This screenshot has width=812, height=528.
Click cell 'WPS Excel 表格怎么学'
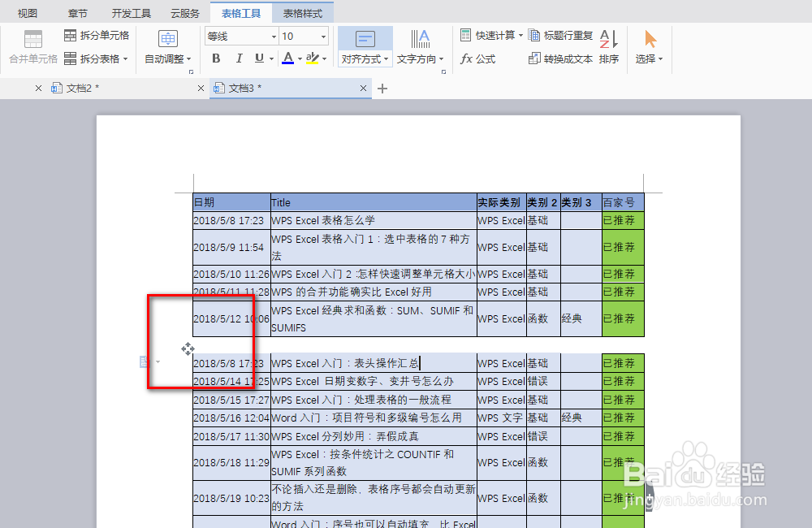374,220
